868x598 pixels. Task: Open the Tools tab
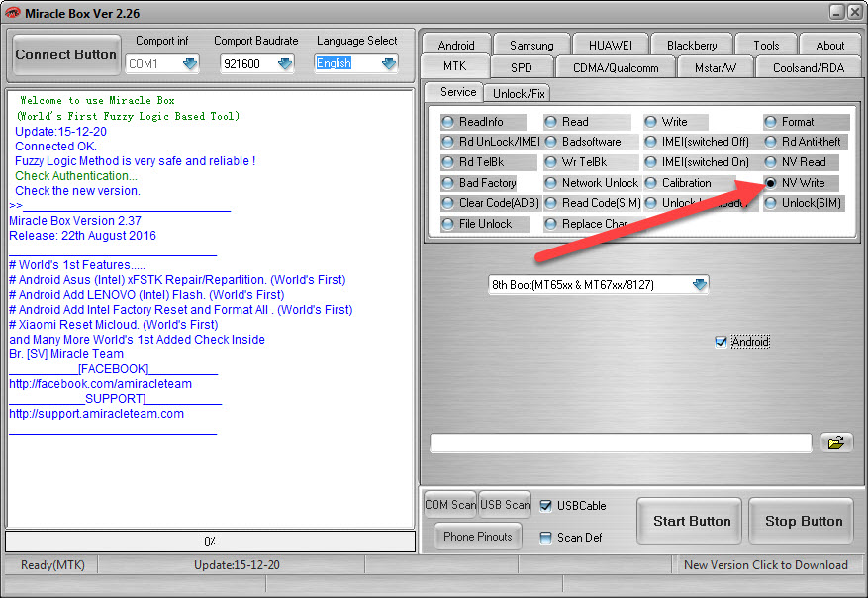pos(766,46)
